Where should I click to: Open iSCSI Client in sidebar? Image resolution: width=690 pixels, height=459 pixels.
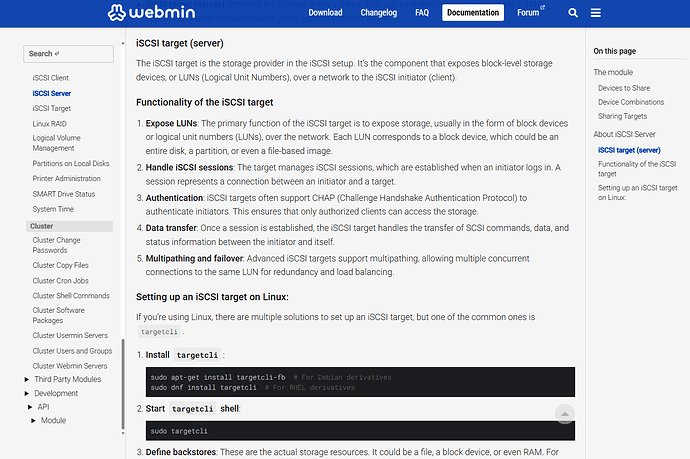(x=51, y=77)
